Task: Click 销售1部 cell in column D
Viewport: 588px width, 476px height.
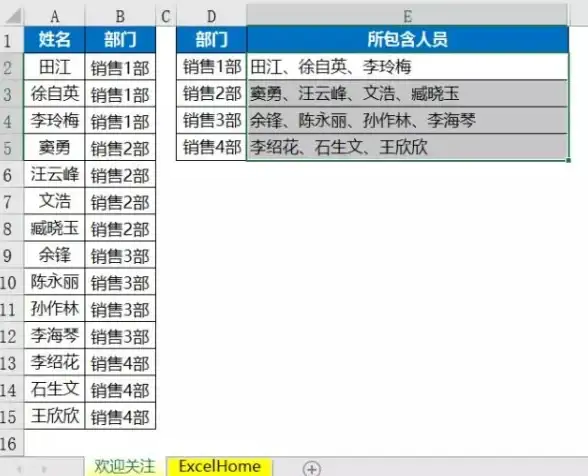Action: click(212, 67)
